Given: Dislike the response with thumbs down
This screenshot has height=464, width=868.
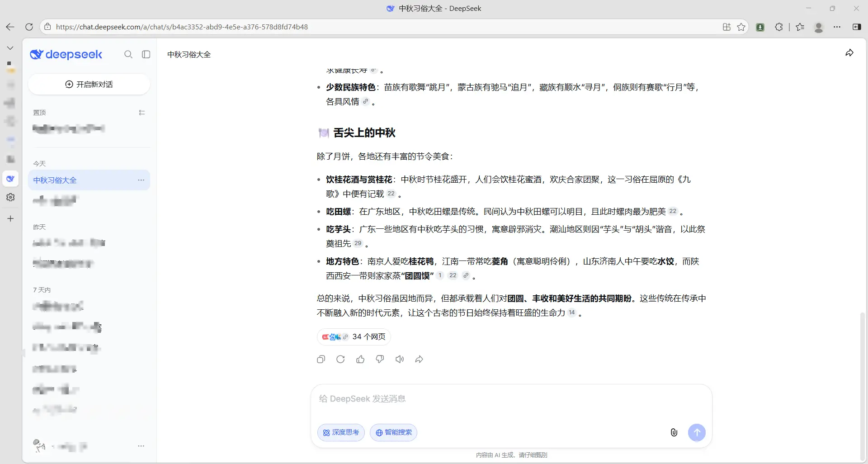Looking at the screenshot, I should 380,359.
